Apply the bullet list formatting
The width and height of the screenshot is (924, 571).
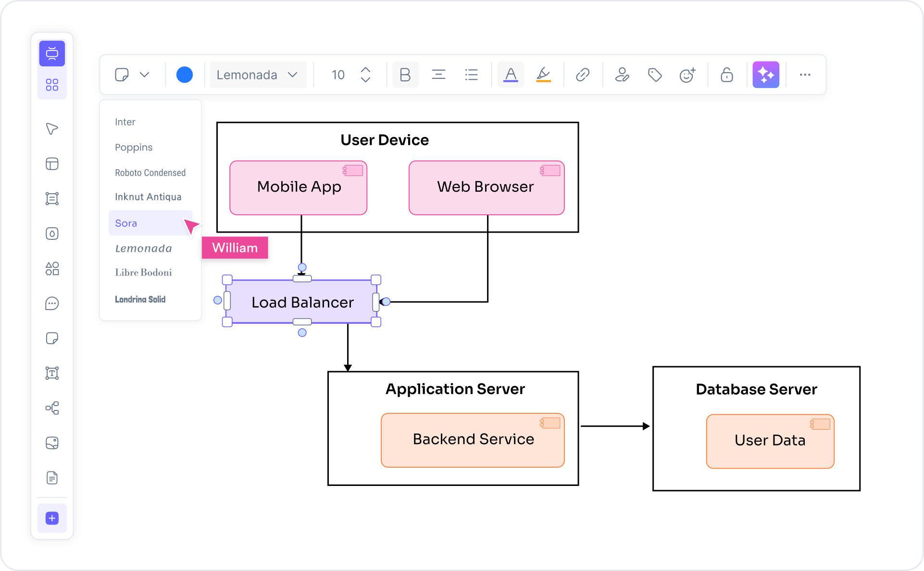[471, 74]
